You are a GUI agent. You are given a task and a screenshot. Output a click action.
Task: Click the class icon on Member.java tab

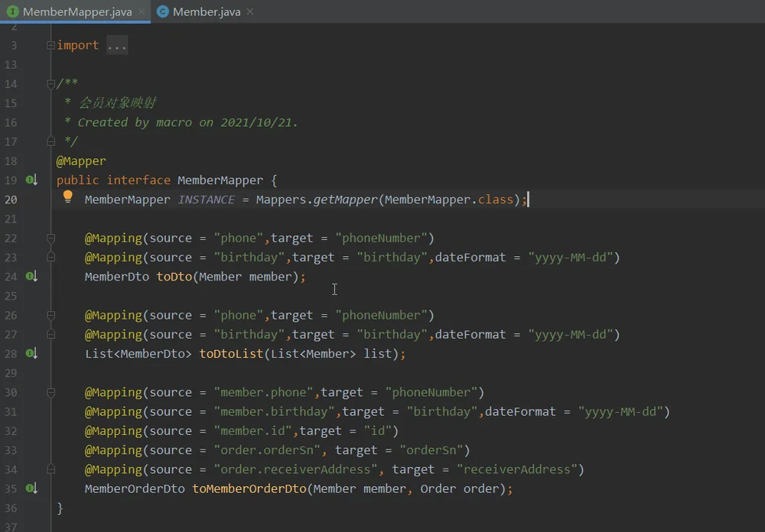pyautogui.click(x=163, y=11)
